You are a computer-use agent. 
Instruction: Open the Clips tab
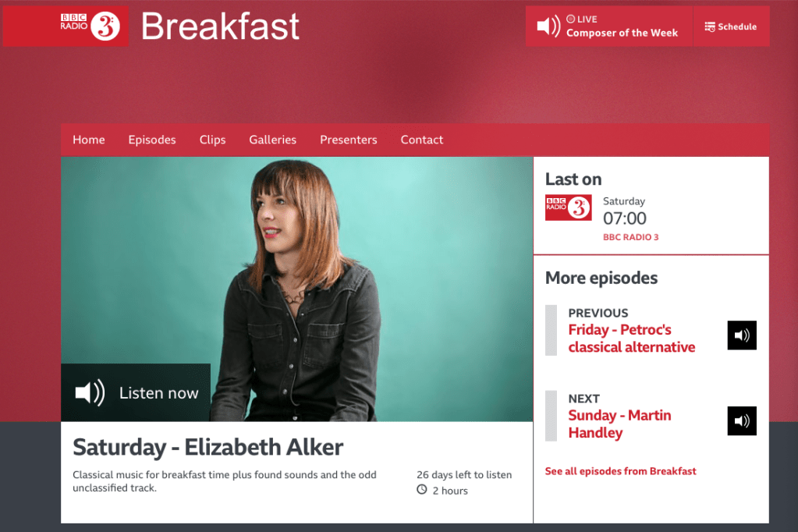click(x=212, y=140)
